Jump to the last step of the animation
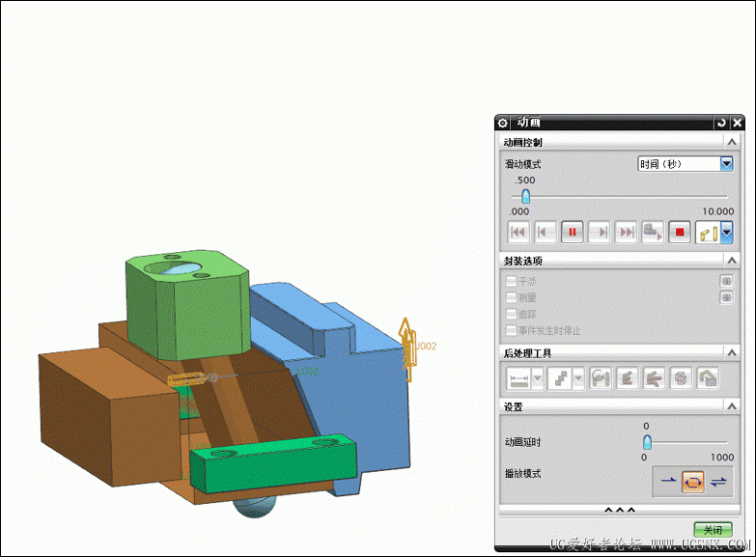756x557 pixels. tap(626, 232)
